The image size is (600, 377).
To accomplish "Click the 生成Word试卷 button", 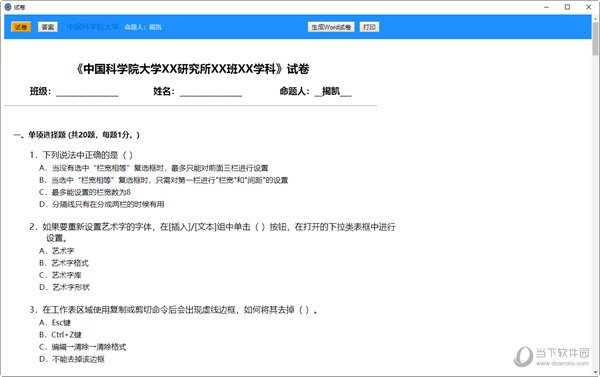I will [x=331, y=27].
